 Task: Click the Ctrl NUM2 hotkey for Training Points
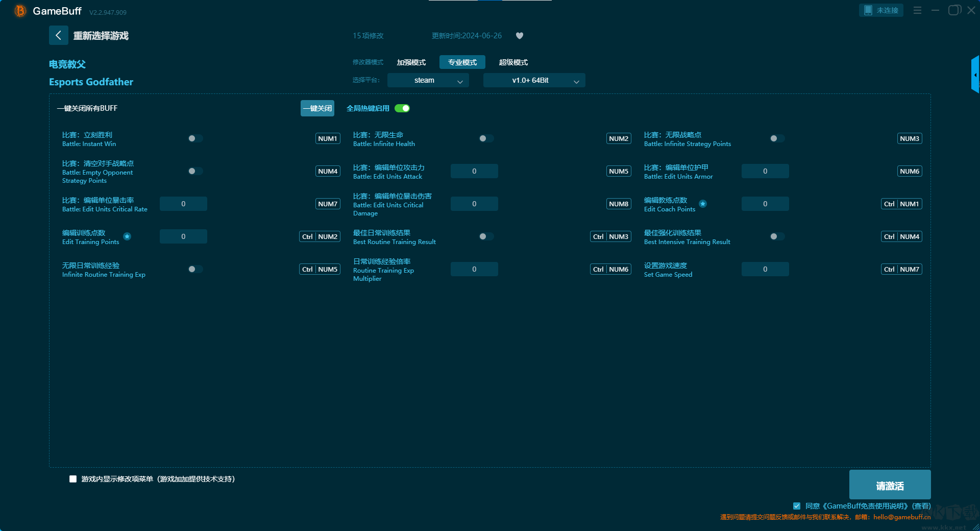[320, 236]
